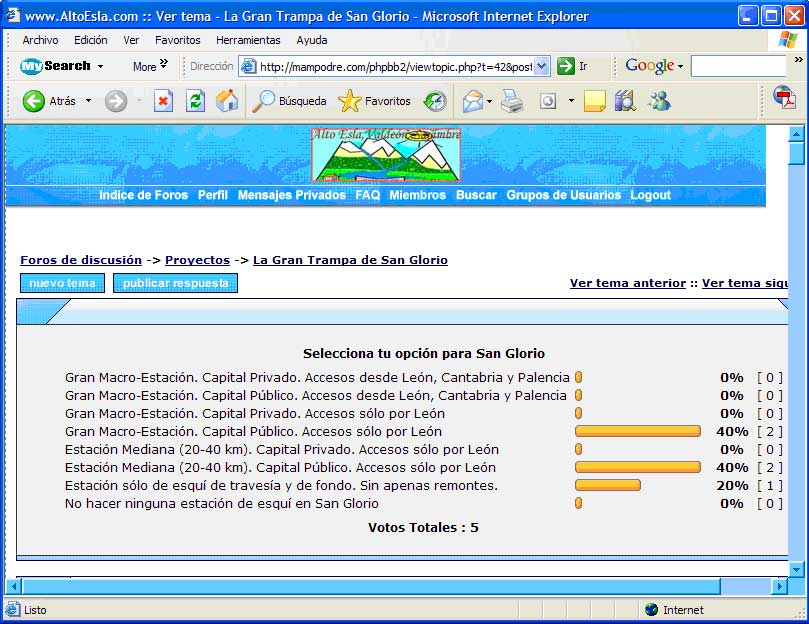Open the Favoritos menu in menu bar
The height and width of the screenshot is (624, 809).
[x=177, y=40]
